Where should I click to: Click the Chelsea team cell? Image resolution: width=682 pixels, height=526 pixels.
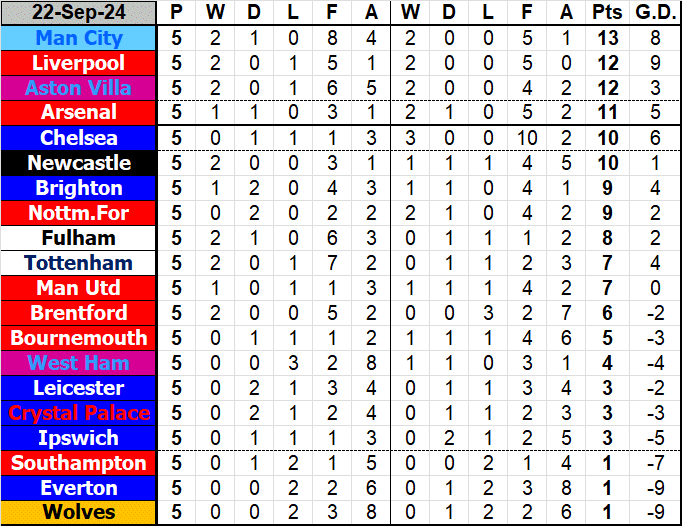(79, 138)
